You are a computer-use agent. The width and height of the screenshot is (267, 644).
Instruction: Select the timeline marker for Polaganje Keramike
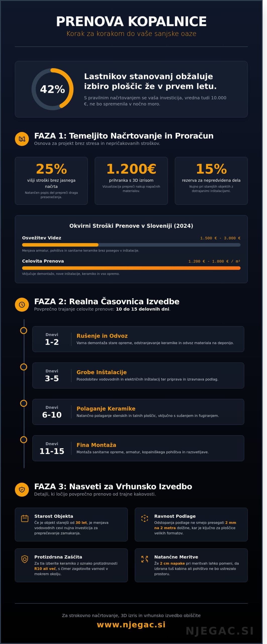[x=24, y=403]
